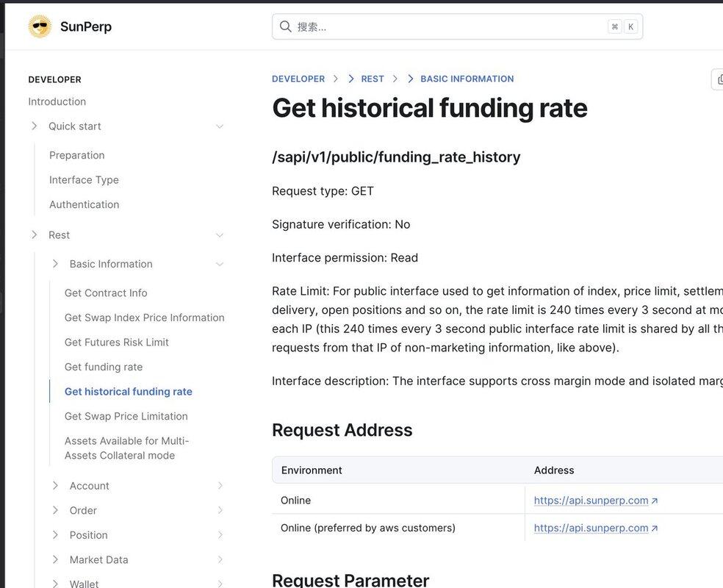Click the copy page icon at top right
Image resolution: width=723 pixels, height=588 pixels.
pyautogui.click(x=718, y=79)
